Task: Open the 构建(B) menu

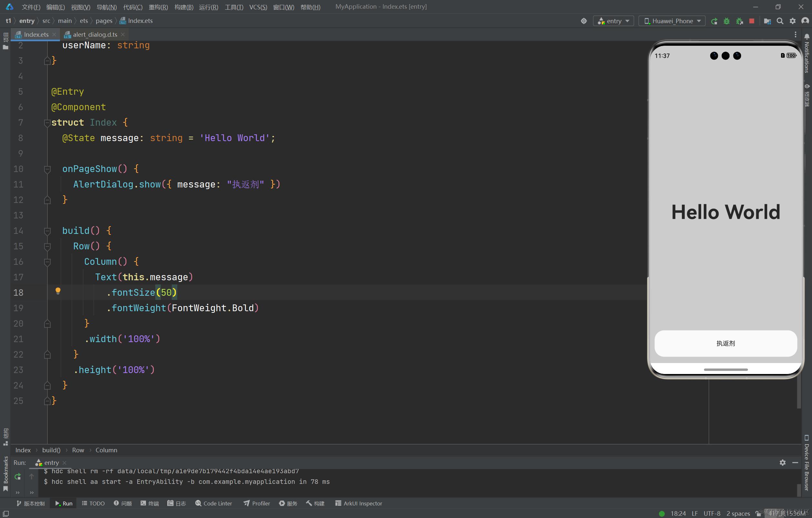Action: (184, 7)
